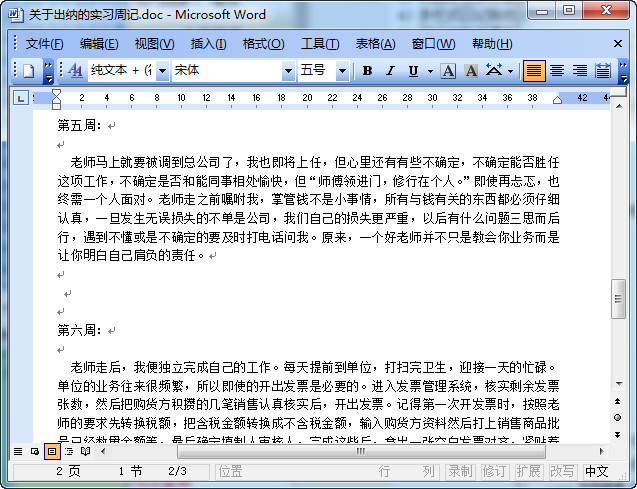
Task: Click the vertical scrollbar thumb
Action: (619, 299)
